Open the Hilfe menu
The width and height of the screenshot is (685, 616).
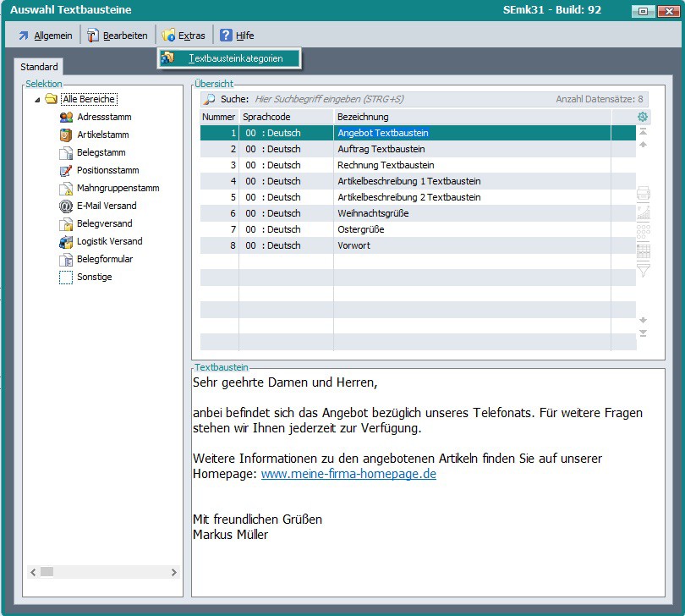[237, 36]
